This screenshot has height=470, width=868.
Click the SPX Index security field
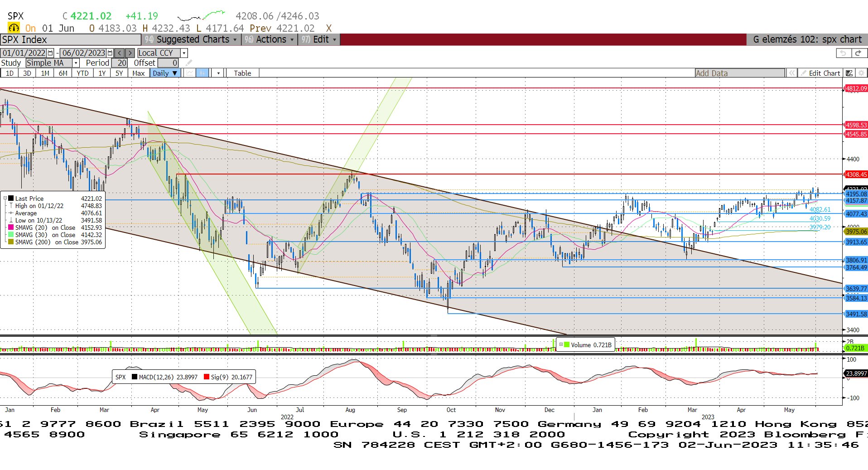pyautogui.click(x=71, y=39)
